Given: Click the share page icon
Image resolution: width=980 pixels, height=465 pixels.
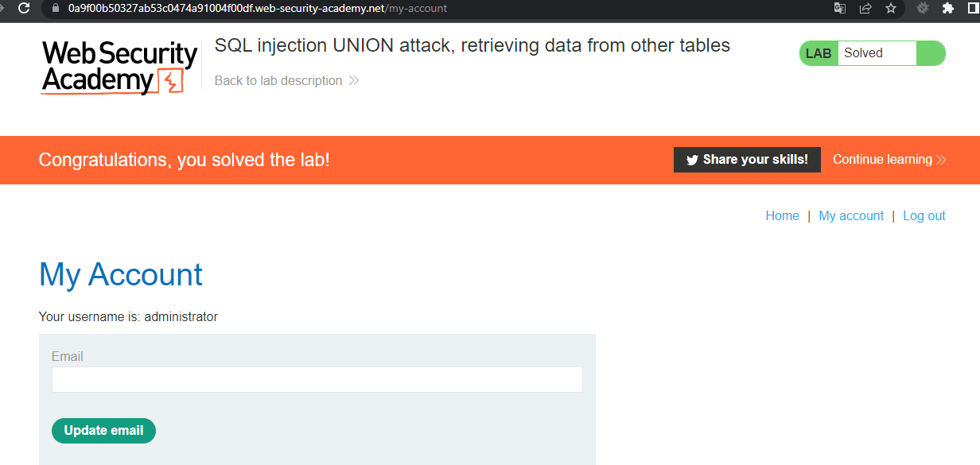Looking at the screenshot, I should coord(865,10).
